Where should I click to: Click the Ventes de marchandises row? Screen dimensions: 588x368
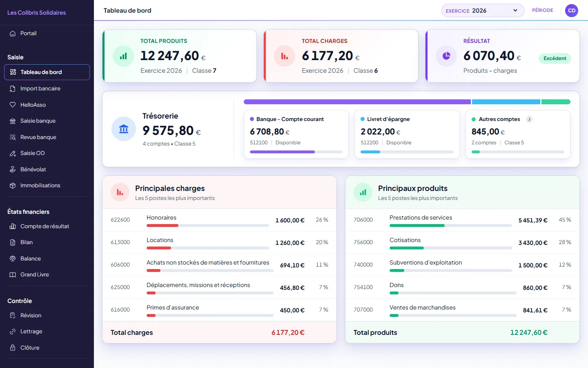pyautogui.click(x=462, y=310)
